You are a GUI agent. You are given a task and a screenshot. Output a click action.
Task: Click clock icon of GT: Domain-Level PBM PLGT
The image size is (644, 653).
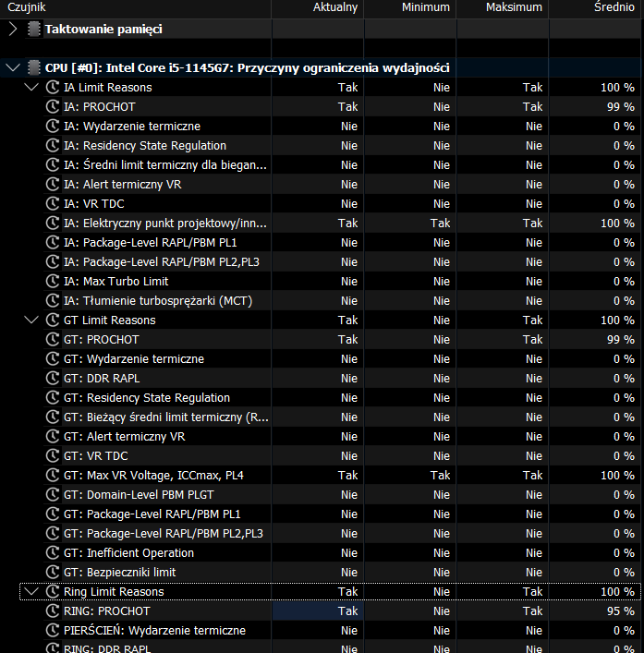(53, 495)
